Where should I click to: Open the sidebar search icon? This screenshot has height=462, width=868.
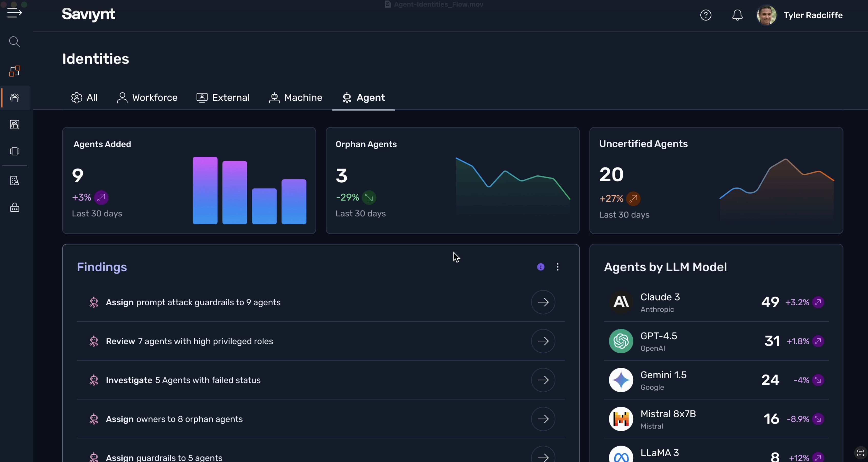(15, 42)
